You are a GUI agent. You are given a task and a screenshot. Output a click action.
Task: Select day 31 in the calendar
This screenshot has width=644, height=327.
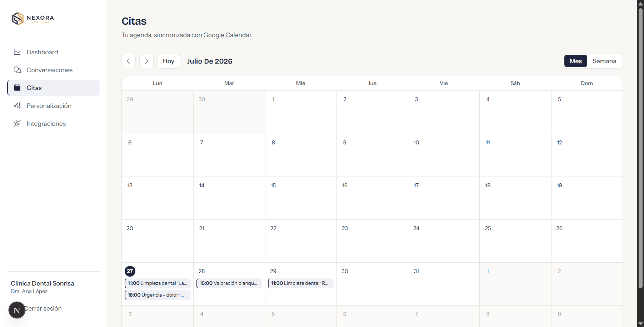pos(416,271)
